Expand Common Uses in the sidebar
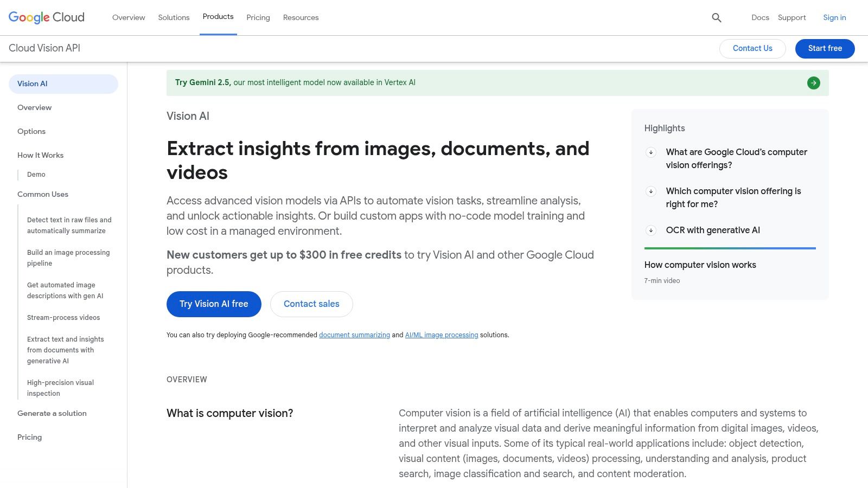The height and width of the screenshot is (488, 868). pyautogui.click(x=43, y=194)
